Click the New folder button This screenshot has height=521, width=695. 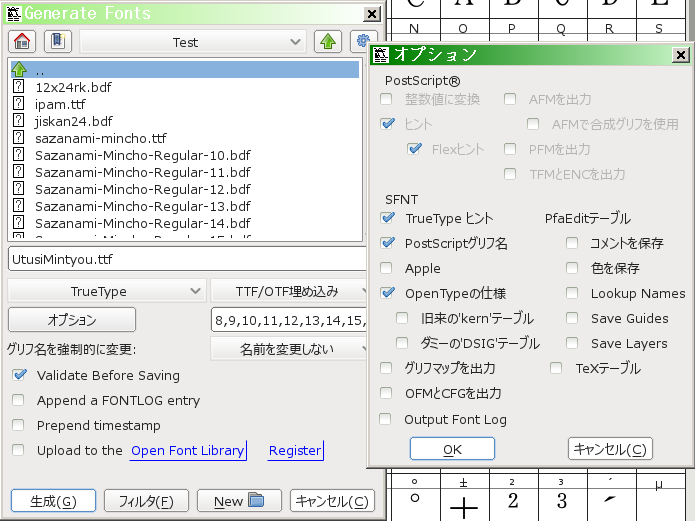click(239, 501)
